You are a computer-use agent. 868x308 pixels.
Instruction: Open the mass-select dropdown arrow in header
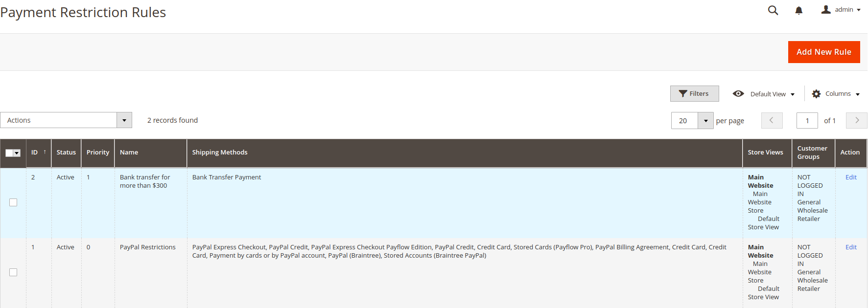17,153
